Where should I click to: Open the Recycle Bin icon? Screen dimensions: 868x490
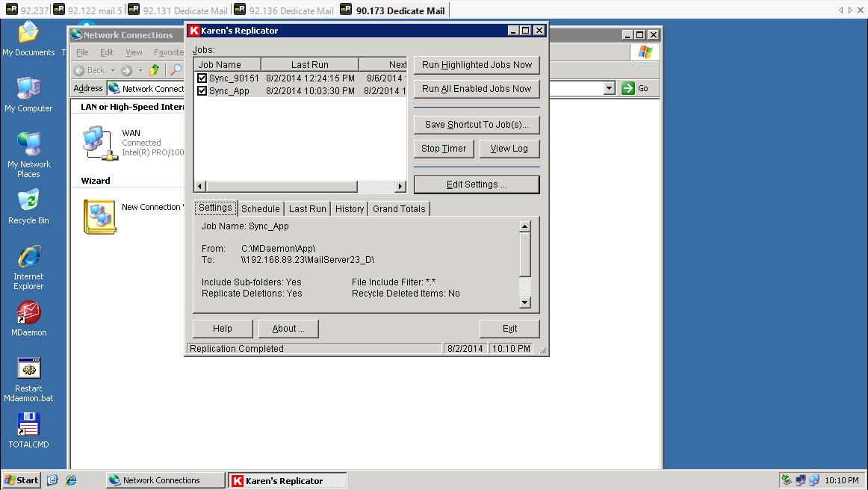(x=28, y=208)
